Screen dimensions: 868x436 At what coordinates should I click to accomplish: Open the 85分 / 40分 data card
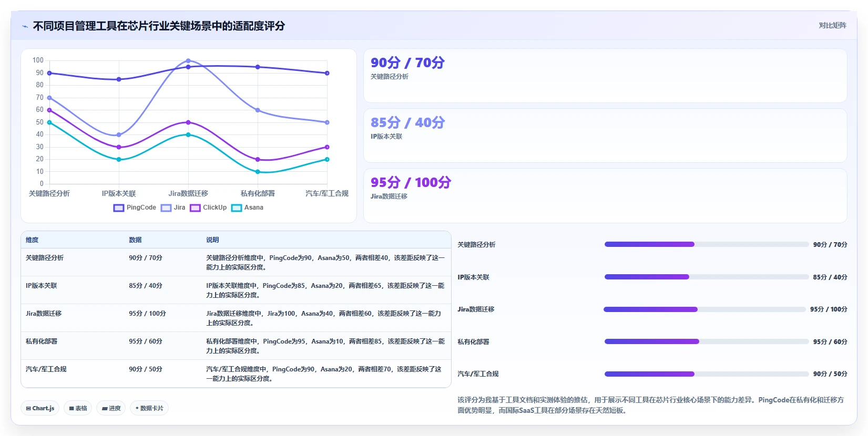[605, 136]
